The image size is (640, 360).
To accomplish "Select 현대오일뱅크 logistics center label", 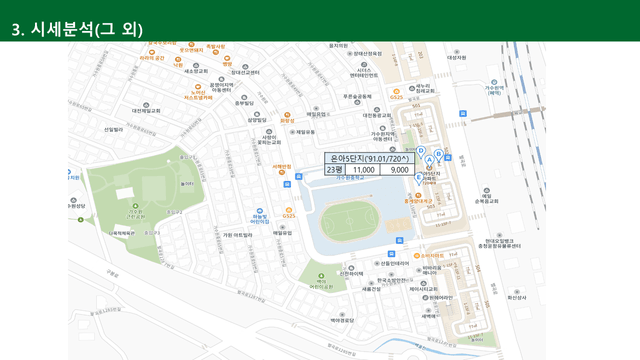I will (x=500, y=244).
